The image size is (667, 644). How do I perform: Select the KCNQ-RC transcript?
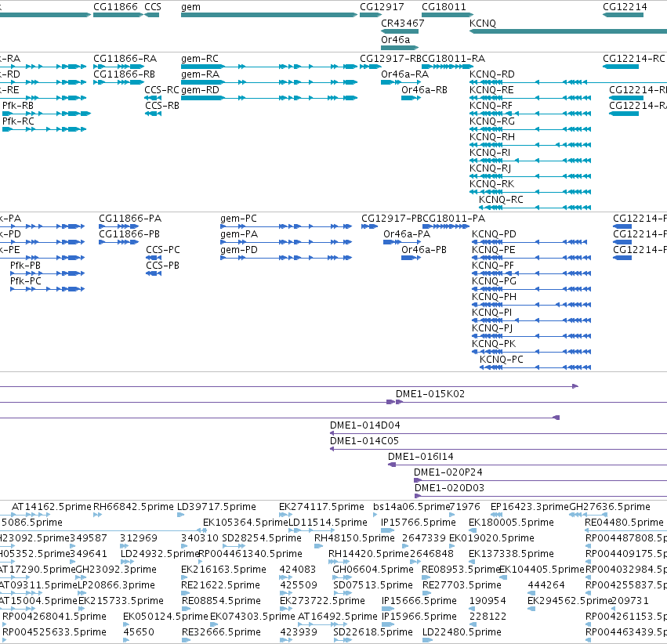[535, 208]
